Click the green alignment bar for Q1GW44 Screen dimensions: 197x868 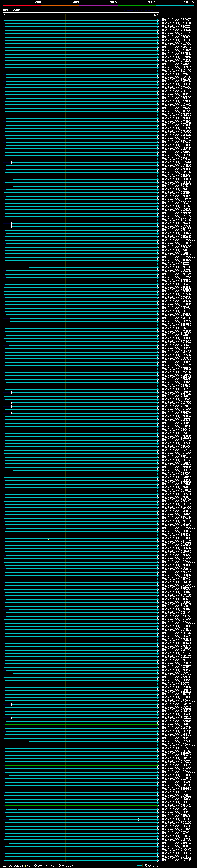82,725
